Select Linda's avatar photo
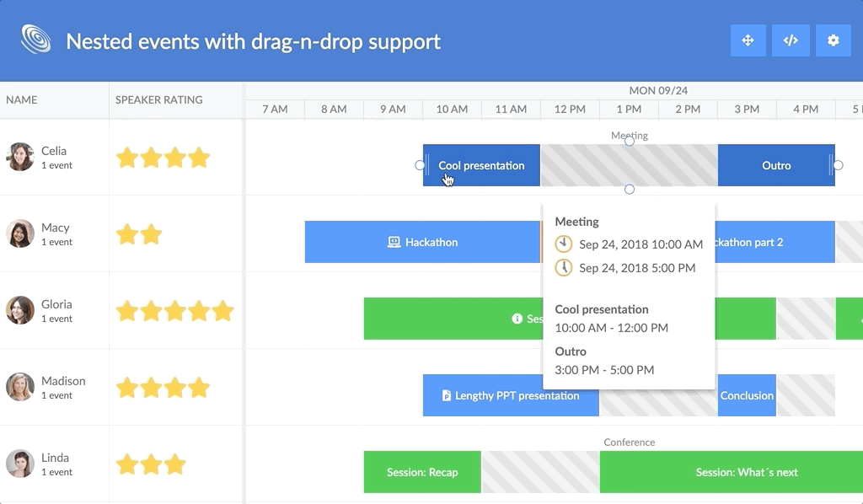Screen dimensions: 863x504 pos(20,464)
